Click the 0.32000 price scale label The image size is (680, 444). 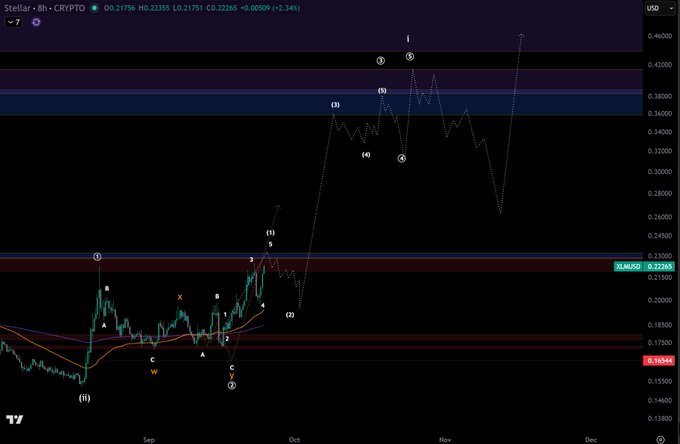pyautogui.click(x=660, y=151)
